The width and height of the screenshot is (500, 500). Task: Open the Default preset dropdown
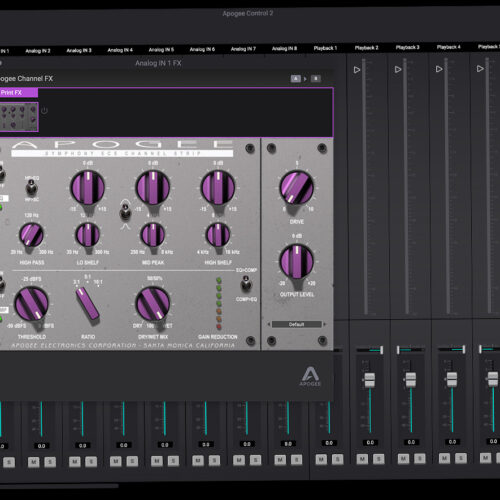pyautogui.click(x=297, y=324)
